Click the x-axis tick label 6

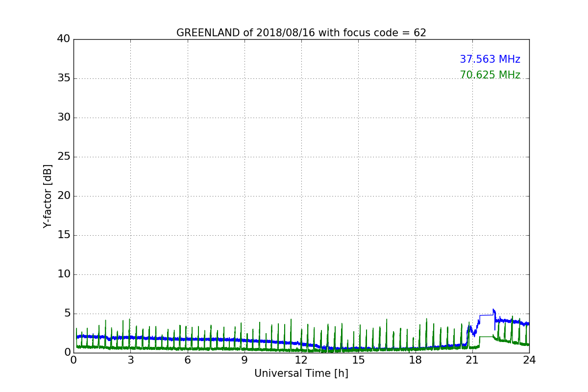187,360
